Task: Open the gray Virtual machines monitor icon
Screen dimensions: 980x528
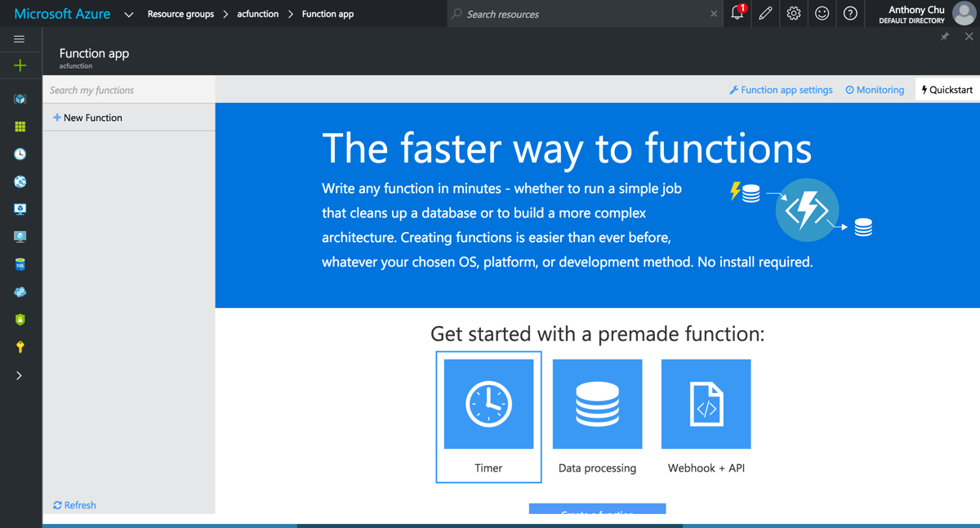Action: 20,237
